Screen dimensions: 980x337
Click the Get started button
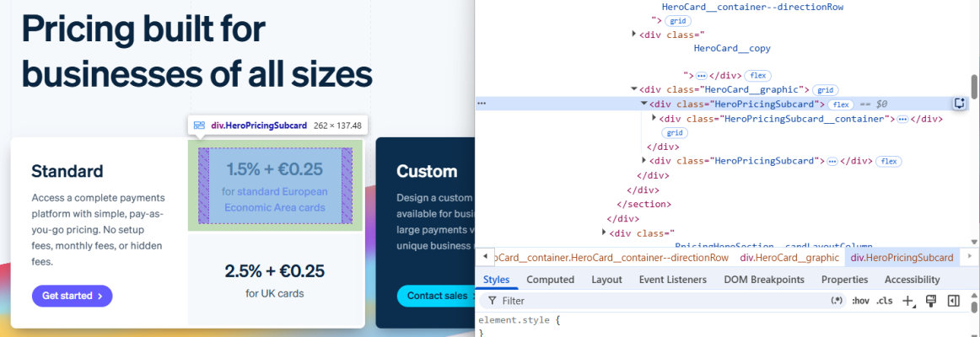(73, 296)
